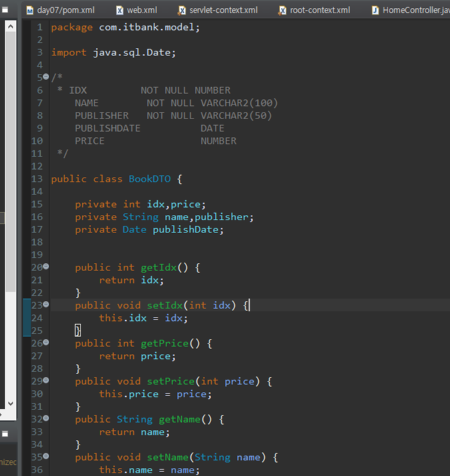Click the left panel vertical scrollbar thumb
This screenshot has width=450, height=476.
(x=11, y=162)
